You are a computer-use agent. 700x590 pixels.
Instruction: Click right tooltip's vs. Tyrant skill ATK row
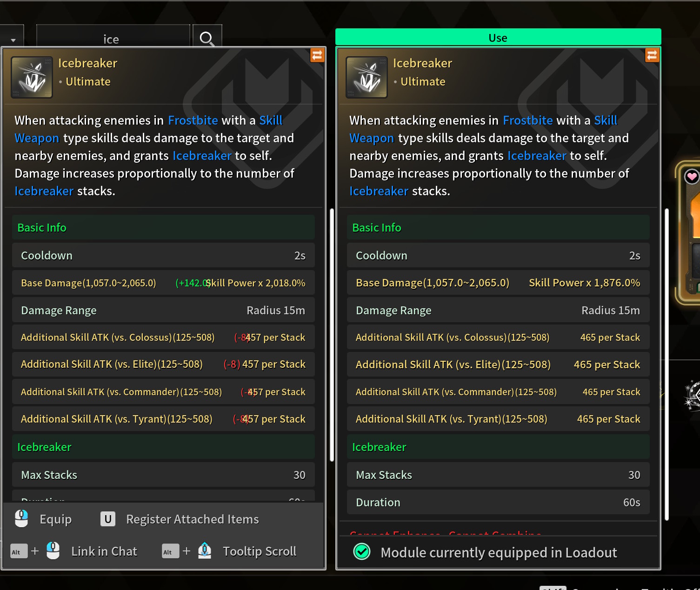coord(498,419)
